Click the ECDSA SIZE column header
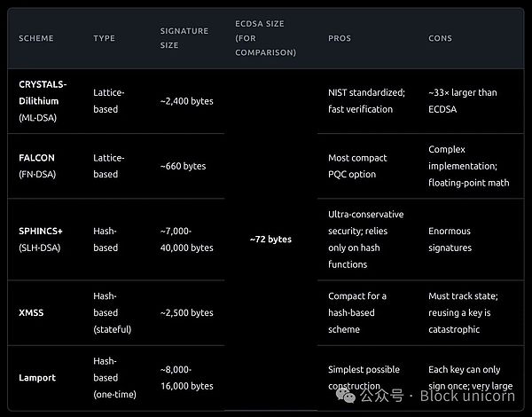532x417 pixels. (265, 38)
